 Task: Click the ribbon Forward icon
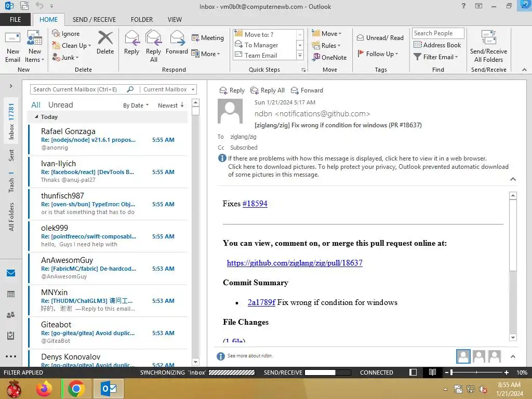click(x=177, y=43)
